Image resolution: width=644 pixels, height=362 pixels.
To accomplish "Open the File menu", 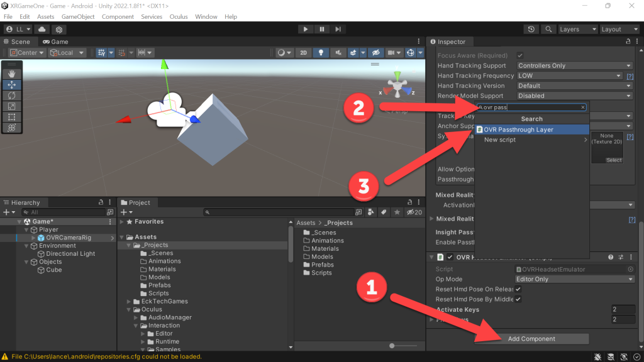I will 8,17.
